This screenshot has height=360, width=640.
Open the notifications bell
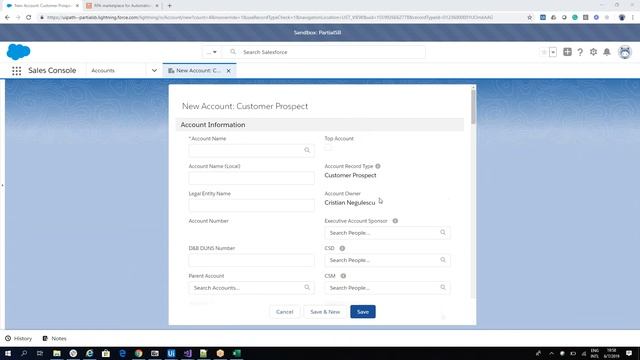point(607,52)
